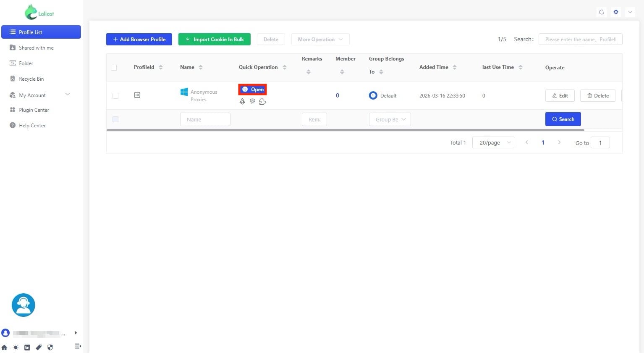
Task: Open the Plugin Center from the sidebar
Action: (x=34, y=110)
